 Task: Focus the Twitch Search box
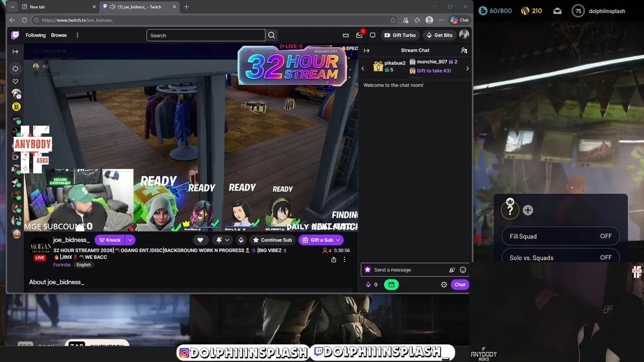click(206, 35)
